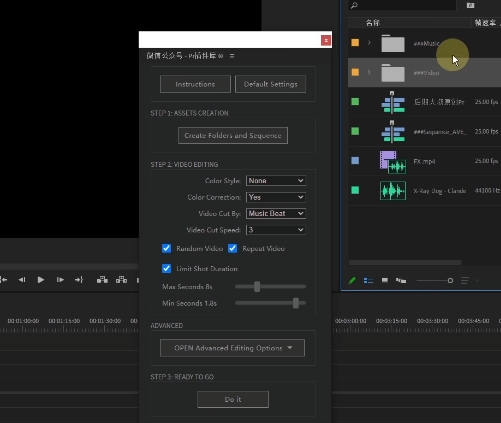Open the Video Cut Speed dropdown

(x=276, y=230)
